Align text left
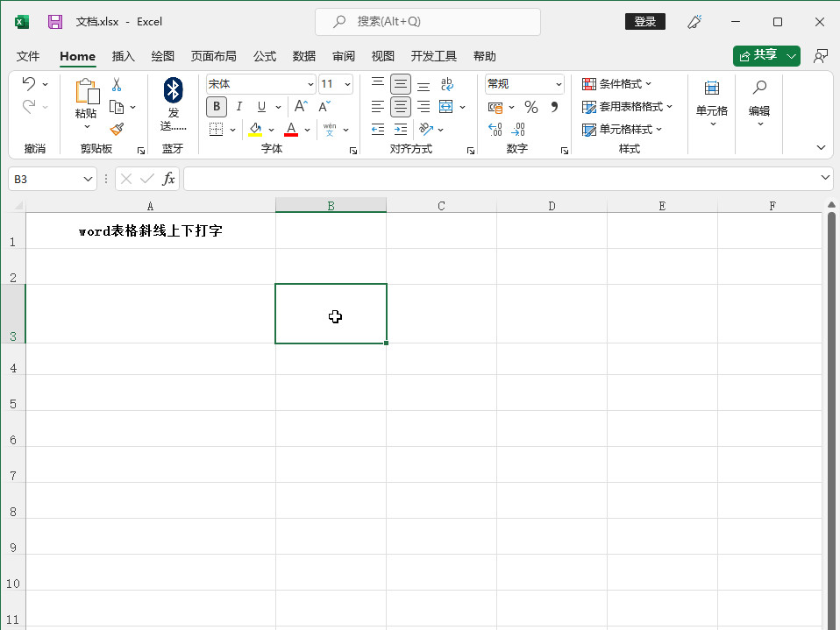The image size is (840, 630). coord(378,107)
